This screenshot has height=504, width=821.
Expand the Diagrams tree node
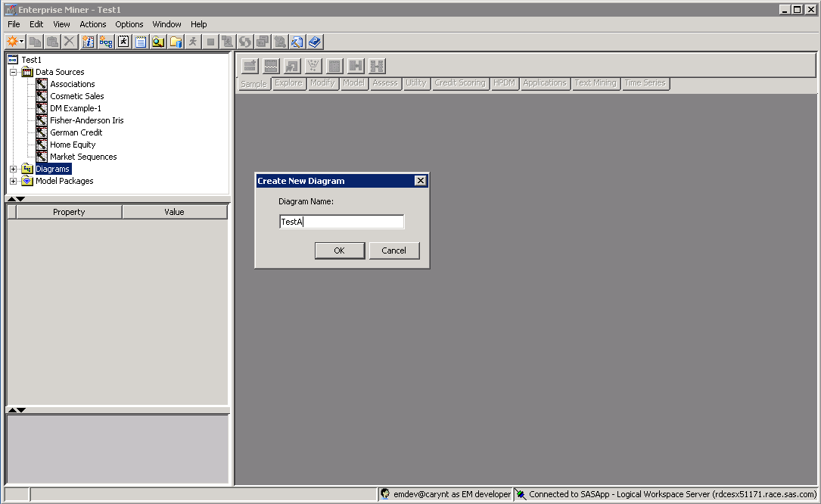coord(13,169)
